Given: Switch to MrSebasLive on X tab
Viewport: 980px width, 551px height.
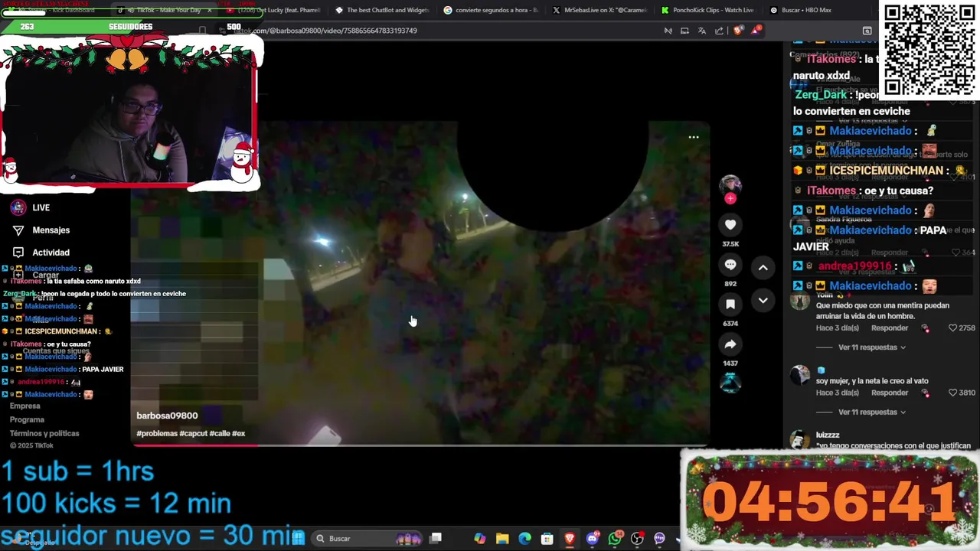Looking at the screenshot, I should point(599,10).
